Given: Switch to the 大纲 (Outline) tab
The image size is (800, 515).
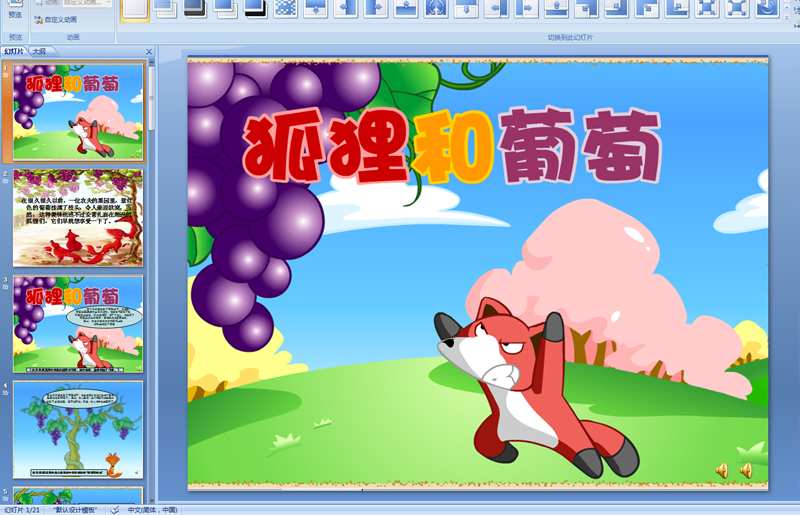Looking at the screenshot, I should pyautogui.click(x=38, y=51).
